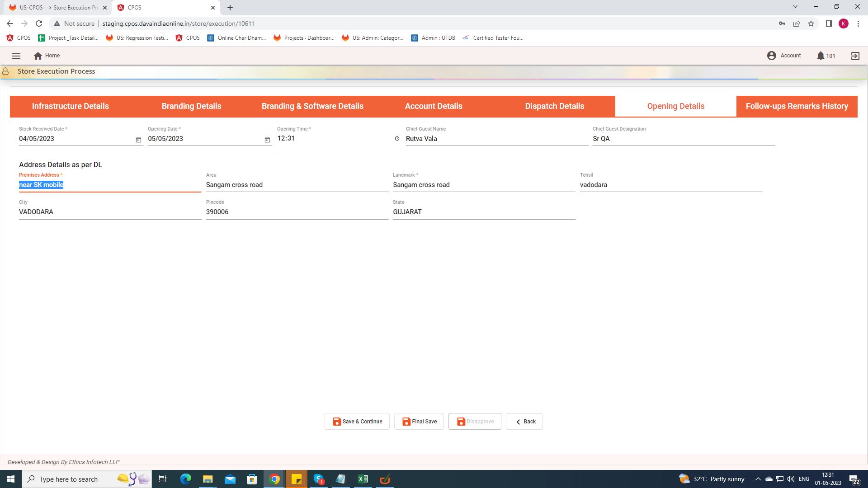The height and width of the screenshot is (488, 868).
Task: Open Excel from the taskbar
Action: click(x=363, y=479)
